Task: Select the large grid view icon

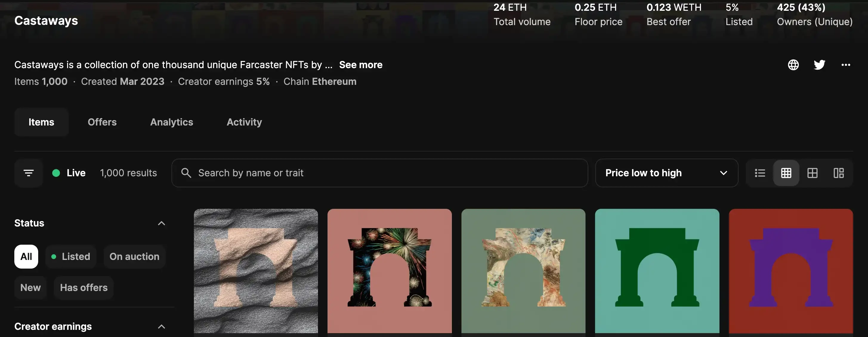Action: coord(813,173)
